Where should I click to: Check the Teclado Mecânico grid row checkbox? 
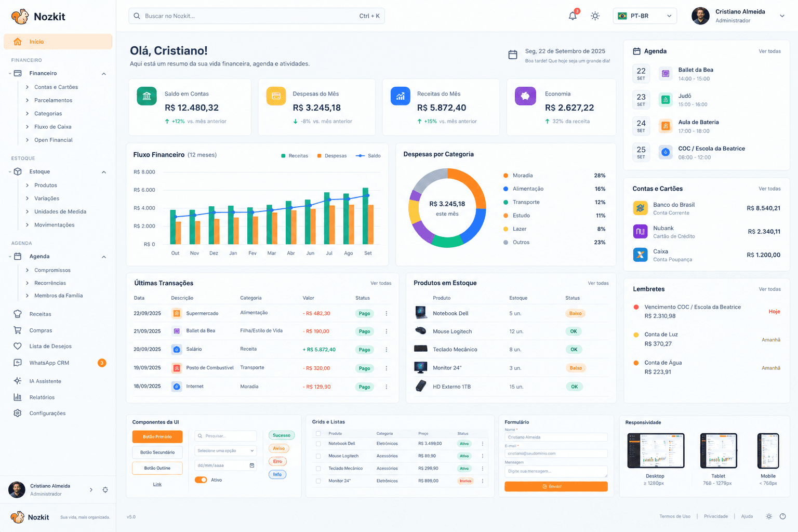coord(318,469)
